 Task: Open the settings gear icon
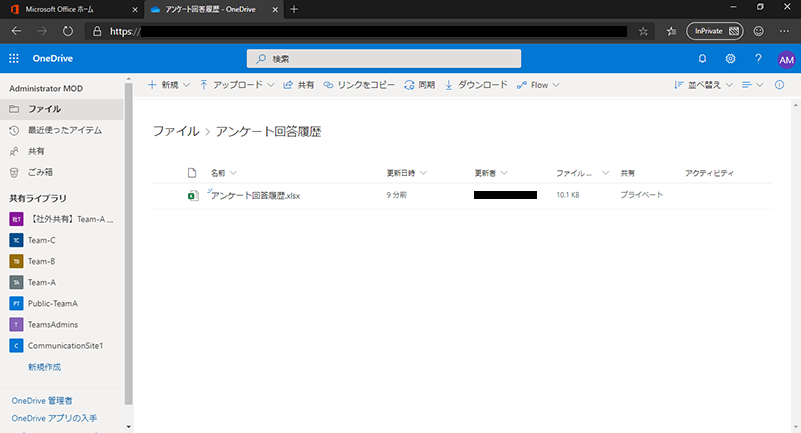pyautogui.click(x=730, y=59)
